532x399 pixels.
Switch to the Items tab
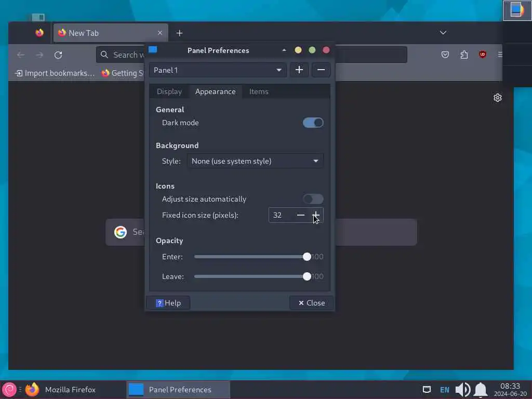click(x=259, y=91)
